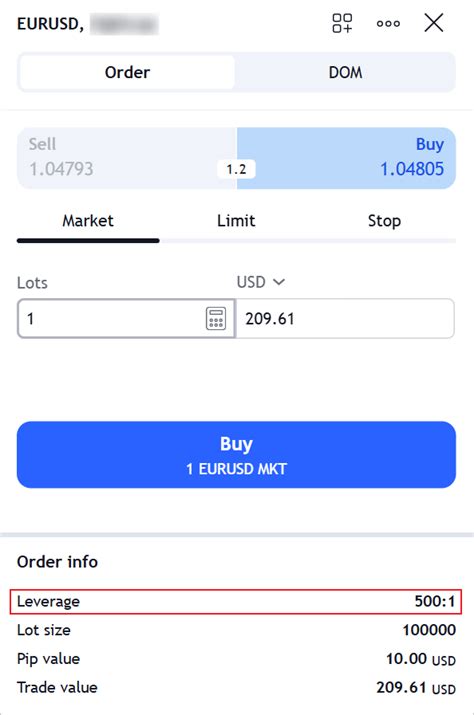Switch to the DOM tab
This screenshot has height=715, width=474.
345,73
